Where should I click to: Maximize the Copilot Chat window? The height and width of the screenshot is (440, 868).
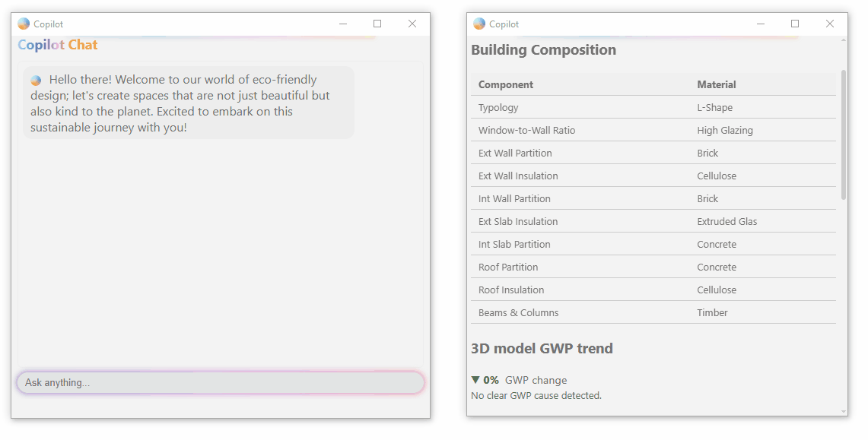click(x=377, y=24)
